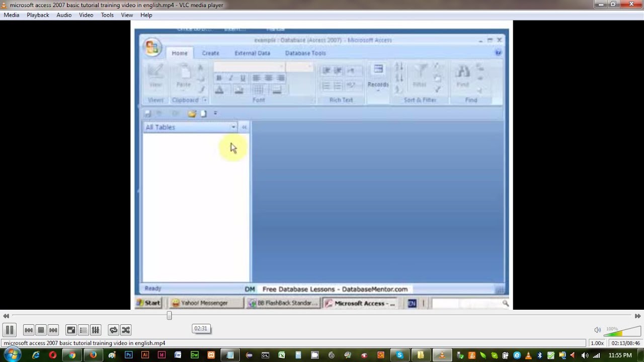Show the VLC playlist
This screenshot has height=362, width=644.
point(83,330)
